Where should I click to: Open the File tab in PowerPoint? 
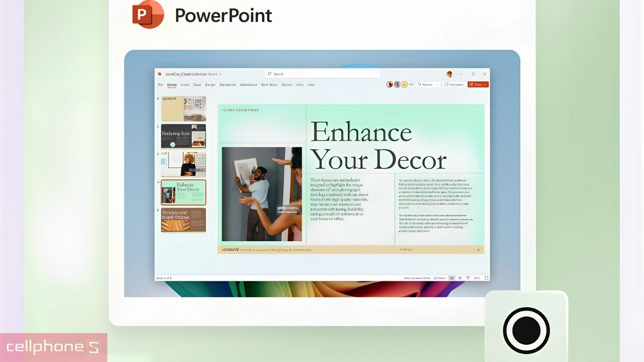(x=160, y=85)
